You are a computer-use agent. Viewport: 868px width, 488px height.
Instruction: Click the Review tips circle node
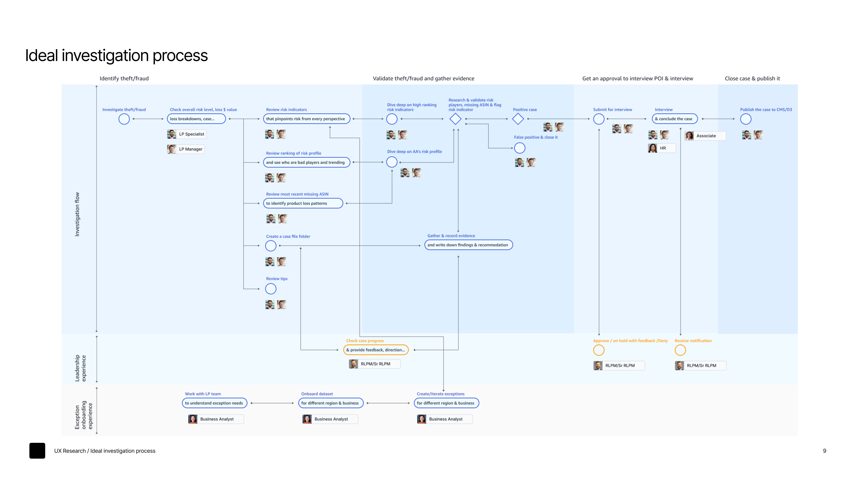271,289
